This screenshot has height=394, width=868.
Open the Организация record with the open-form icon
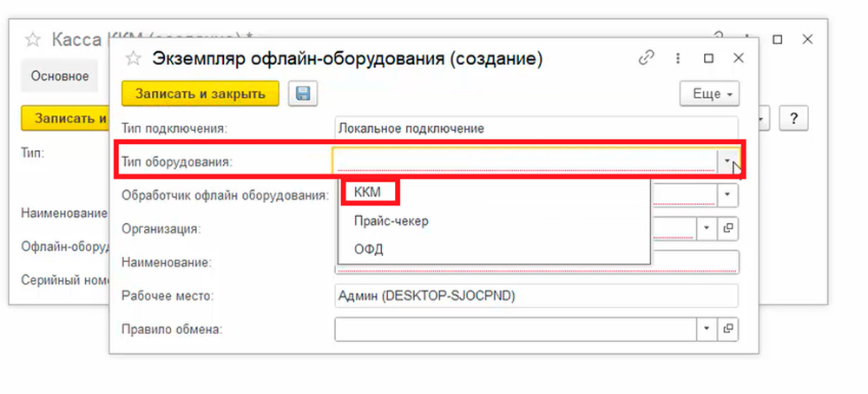click(x=728, y=229)
